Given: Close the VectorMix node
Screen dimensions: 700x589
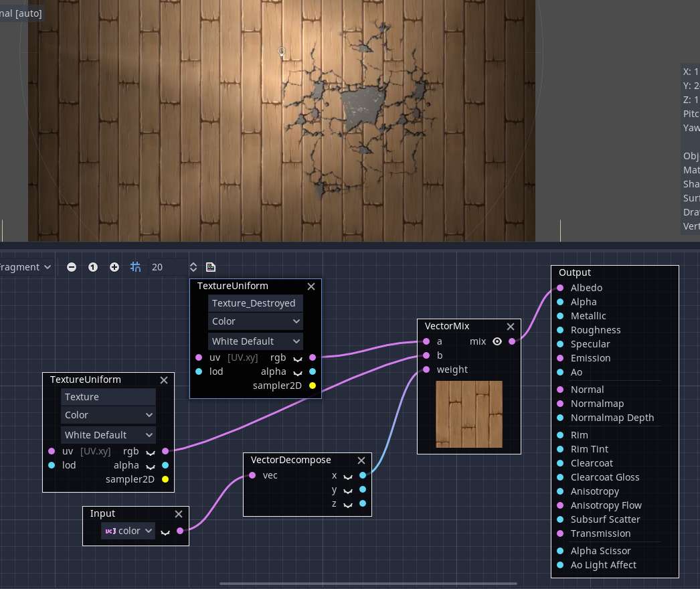Looking at the screenshot, I should (x=510, y=327).
